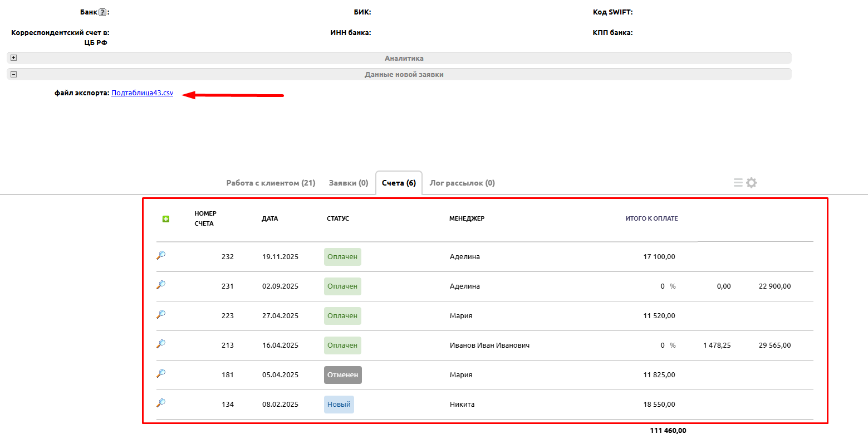
Task: Open invoice 181 via magnifier icon
Action: (161, 373)
